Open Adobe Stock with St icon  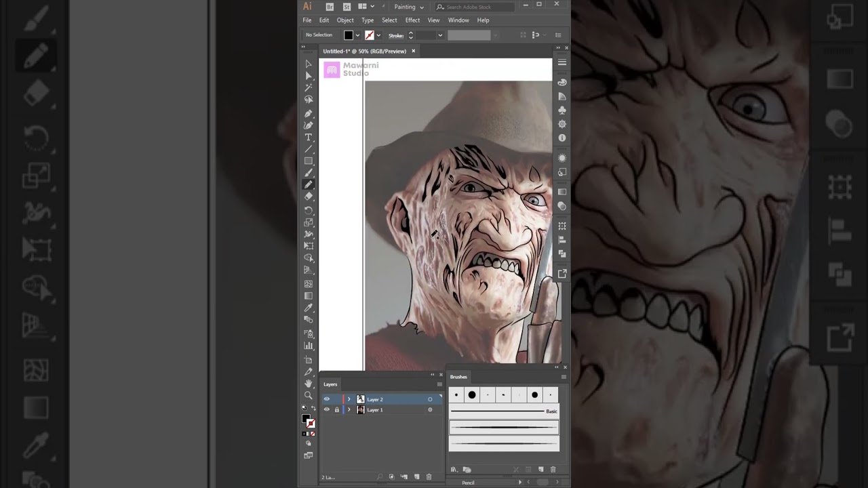pyautogui.click(x=347, y=7)
